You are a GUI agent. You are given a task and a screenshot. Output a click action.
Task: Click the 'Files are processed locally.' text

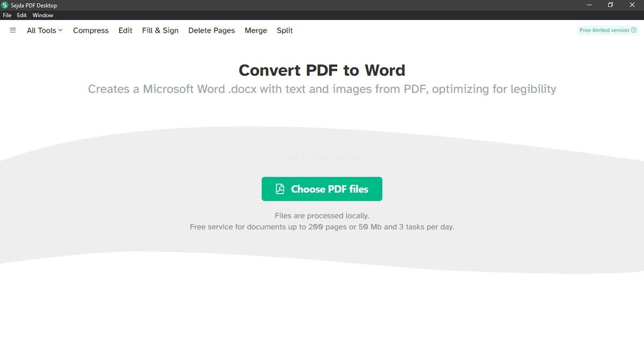(322, 216)
